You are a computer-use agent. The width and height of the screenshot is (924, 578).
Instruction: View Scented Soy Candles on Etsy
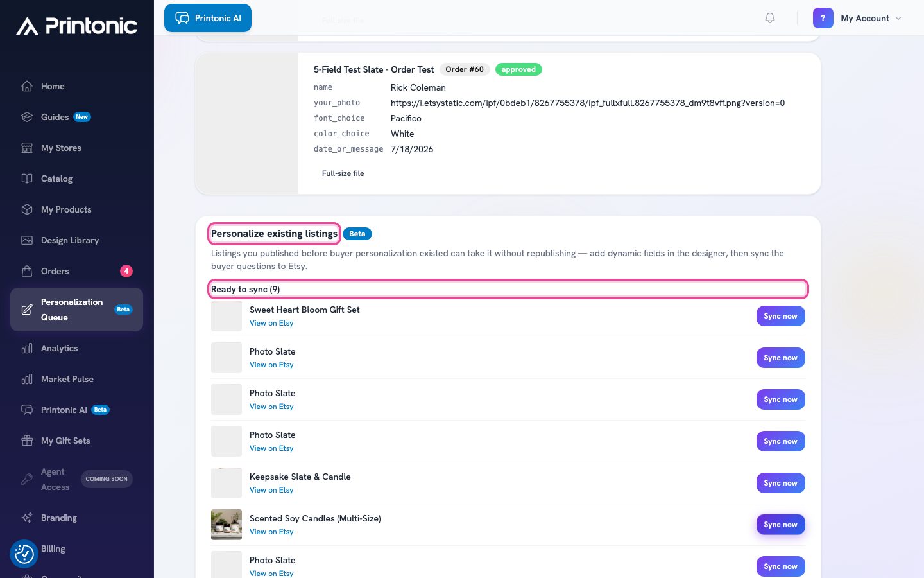pyautogui.click(x=271, y=532)
